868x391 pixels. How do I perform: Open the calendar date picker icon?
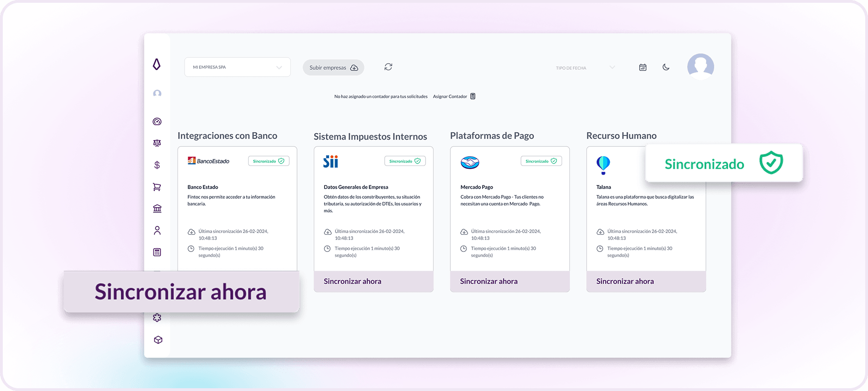click(642, 67)
